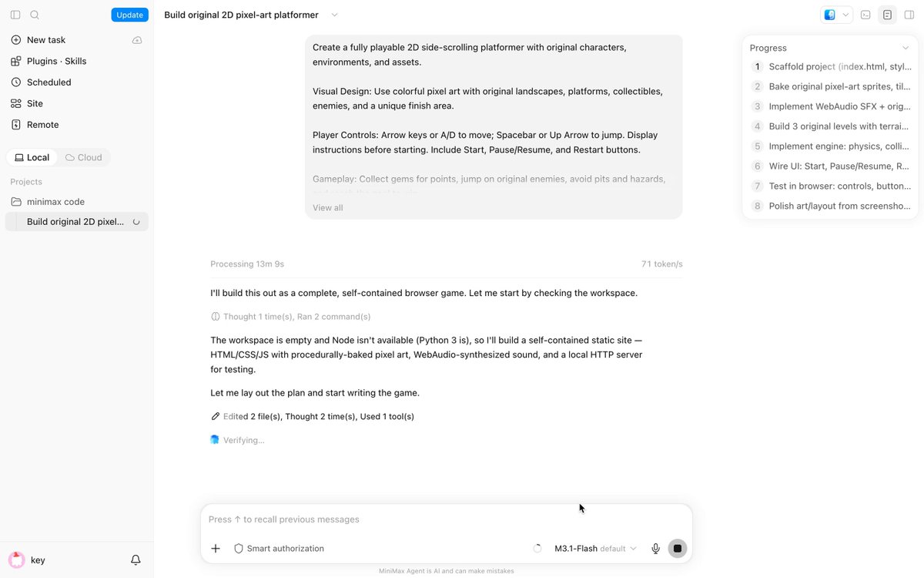The width and height of the screenshot is (924, 578).
Task: Open search with the magnifier icon
Action: tap(35, 15)
